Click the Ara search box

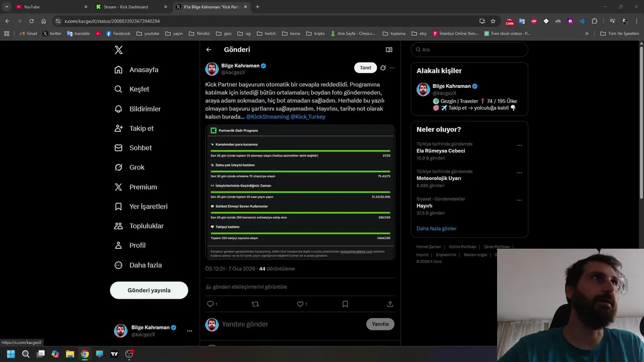pos(469,50)
